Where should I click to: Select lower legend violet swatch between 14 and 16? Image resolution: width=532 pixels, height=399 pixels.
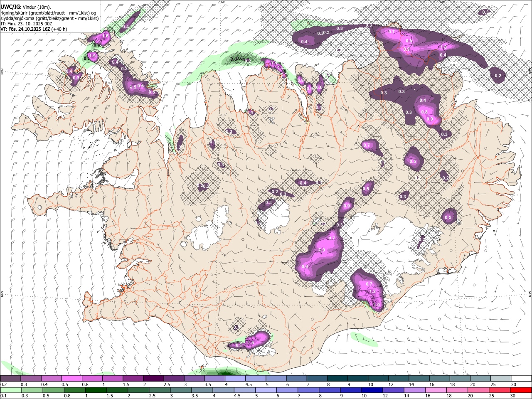[414, 390]
